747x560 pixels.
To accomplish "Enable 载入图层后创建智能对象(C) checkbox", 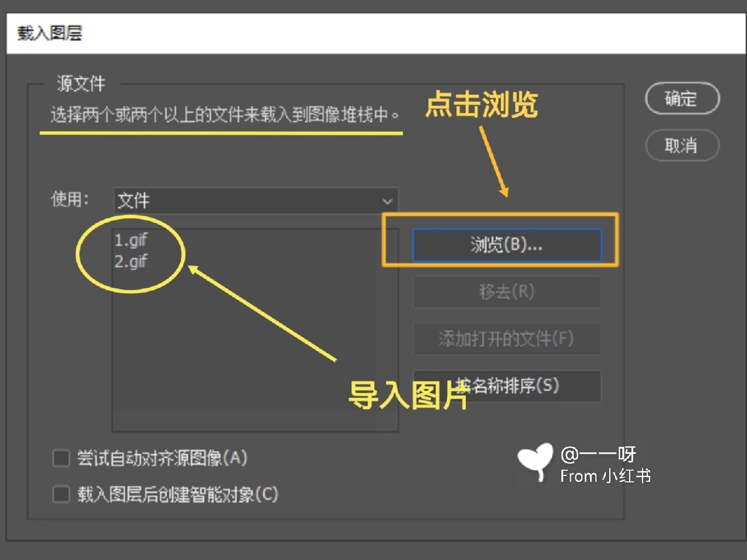I will [x=61, y=495].
